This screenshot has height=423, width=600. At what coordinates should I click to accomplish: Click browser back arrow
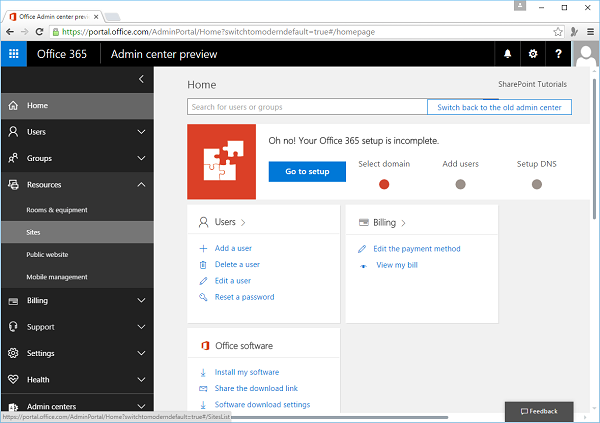click(10, 32)
